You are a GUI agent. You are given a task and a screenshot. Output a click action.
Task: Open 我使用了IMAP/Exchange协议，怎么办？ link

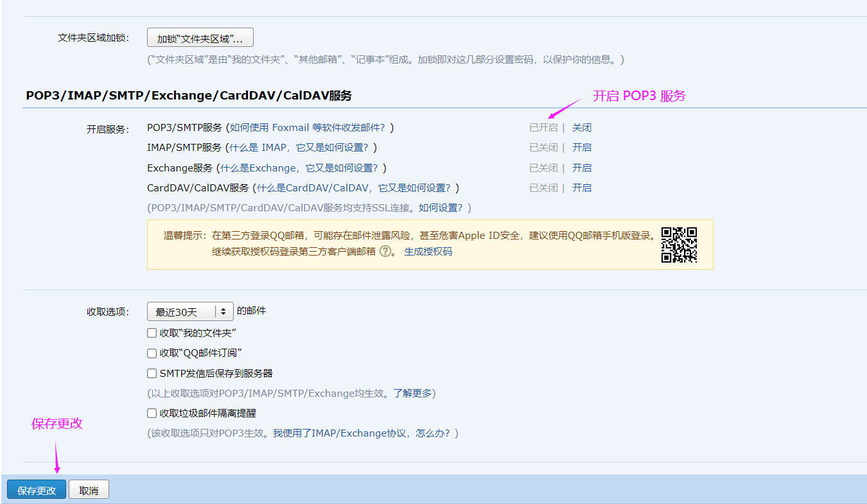click(362, 433)
